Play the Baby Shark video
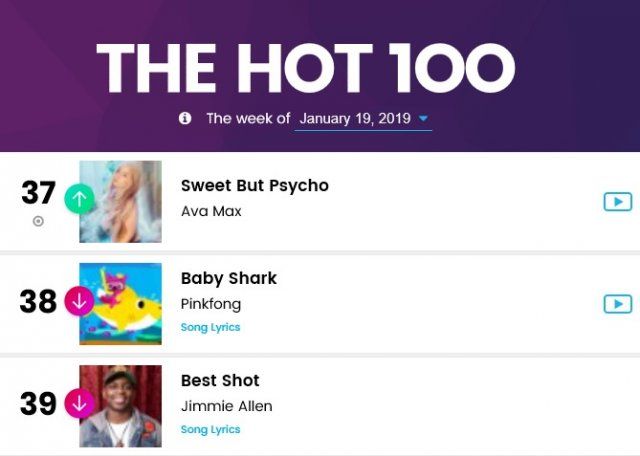 point(617,304)
